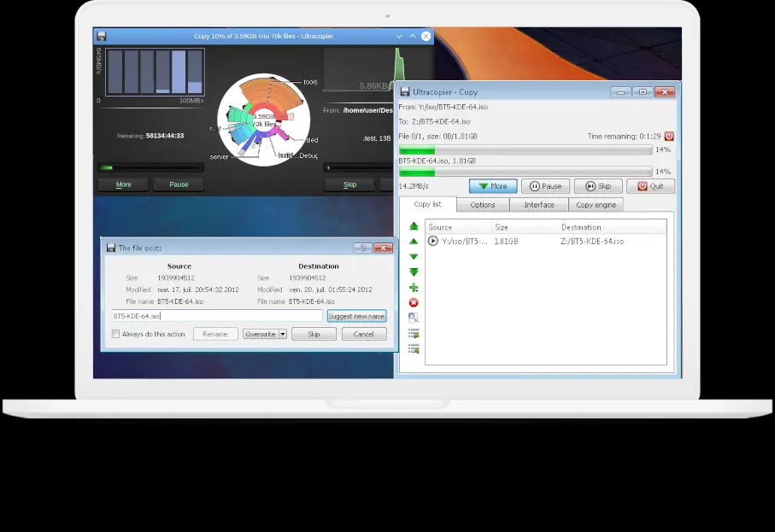This screenshot has width=775, height=532.
Task: Click the 14.2MB/s speed text
Action: point(414,186)
